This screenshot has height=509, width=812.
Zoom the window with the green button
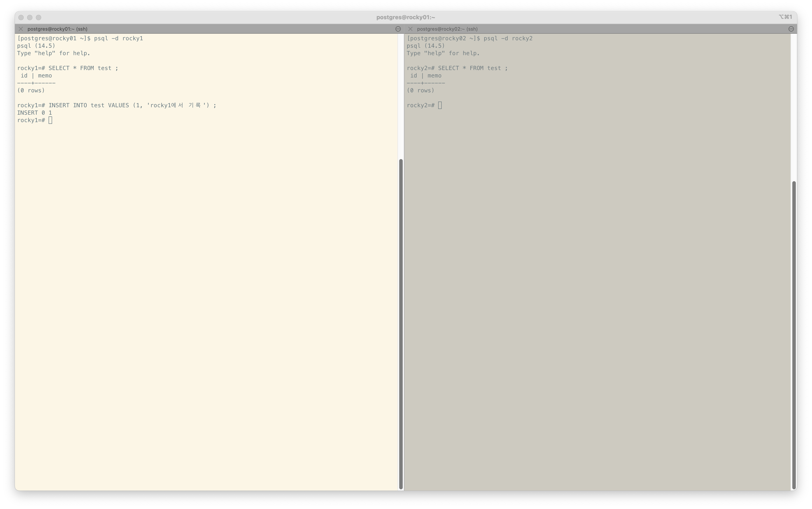point(39,18)
